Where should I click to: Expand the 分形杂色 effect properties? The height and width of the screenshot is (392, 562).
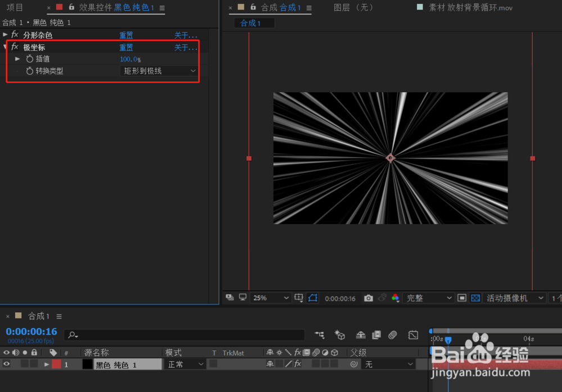5,34
